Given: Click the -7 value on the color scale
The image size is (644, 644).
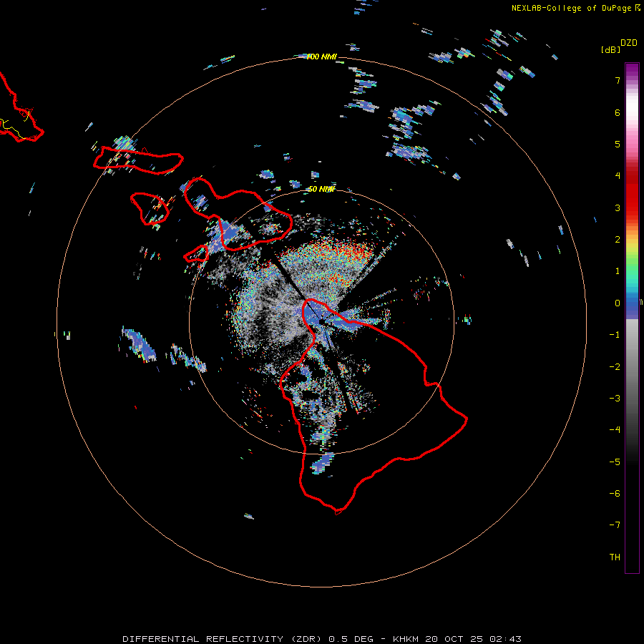Looking at the screenshot, I should [615, 525].
